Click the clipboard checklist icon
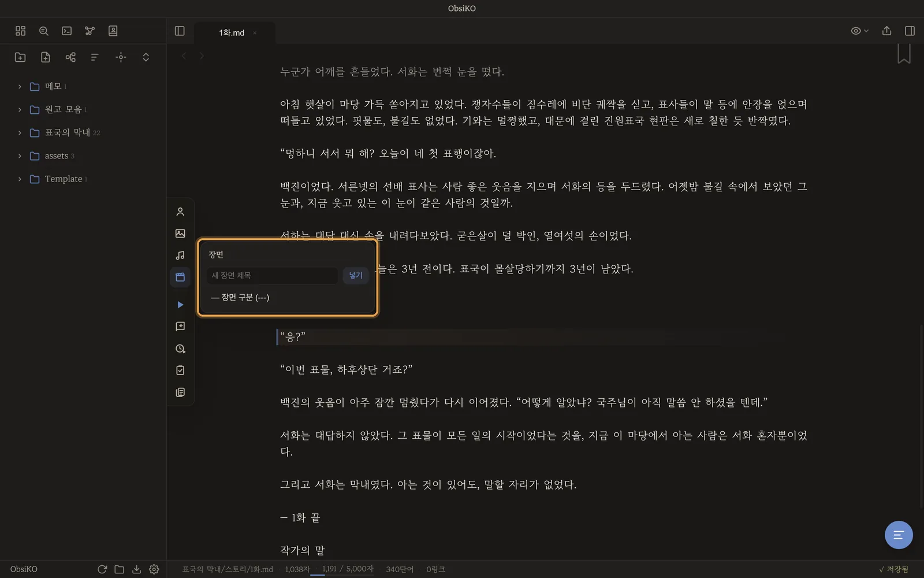 [x=180, y=370]
